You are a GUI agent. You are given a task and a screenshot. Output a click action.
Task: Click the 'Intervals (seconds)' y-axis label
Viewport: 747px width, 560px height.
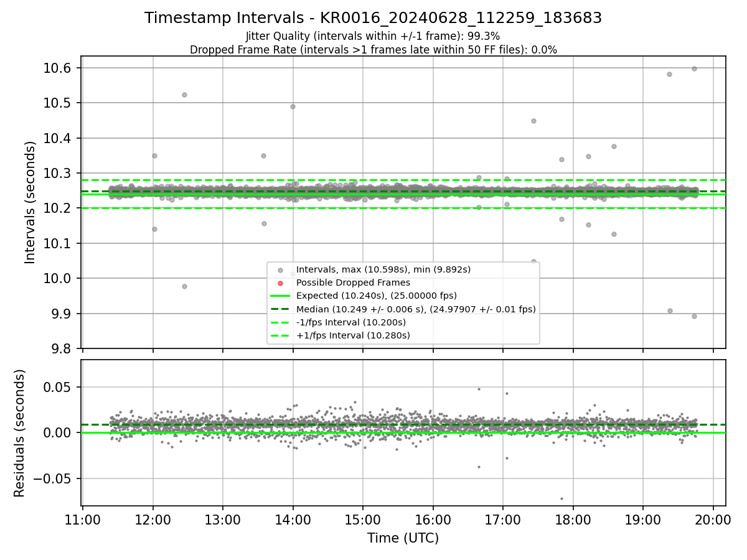31,202
